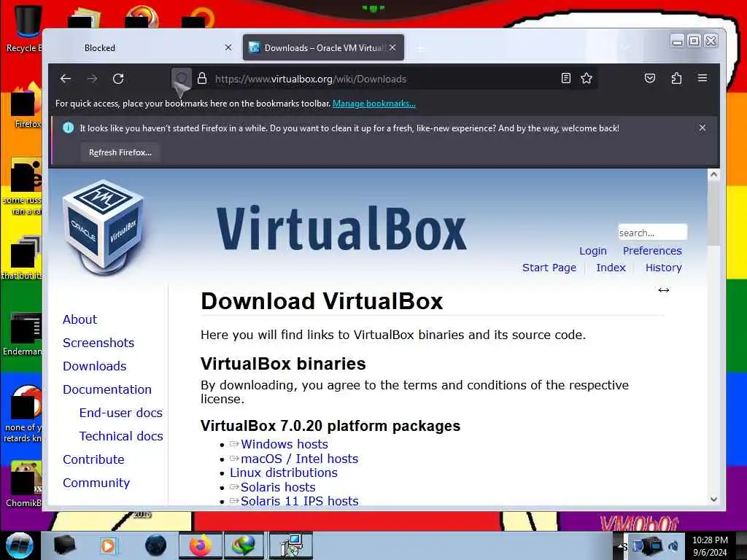
Task: Click the volume tray icon
Action: [673, 545]
